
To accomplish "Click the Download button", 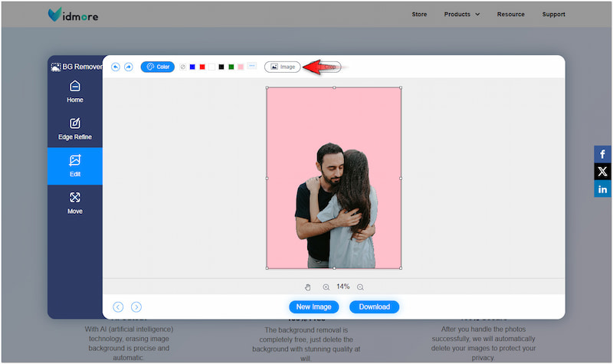I will click(374, 307).
